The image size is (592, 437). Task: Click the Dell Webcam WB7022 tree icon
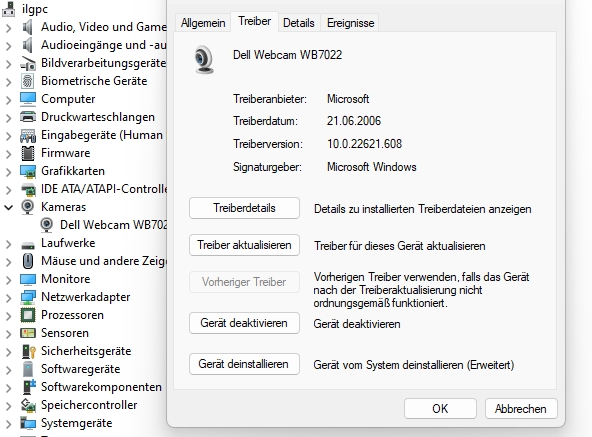pyautogui.click(x=46, y=225)
